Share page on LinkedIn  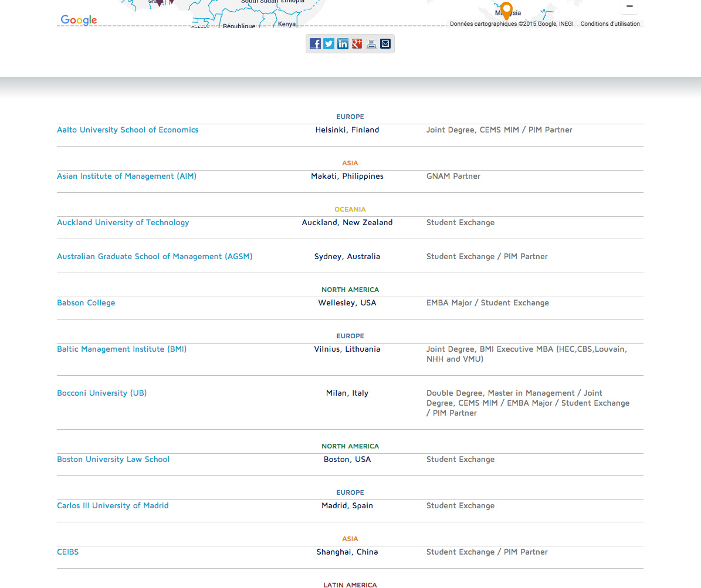(x=343, y=44)
